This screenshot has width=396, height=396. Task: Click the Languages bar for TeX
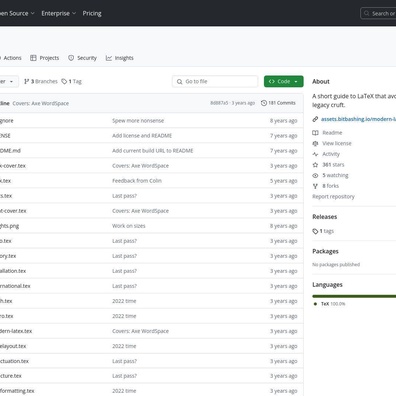tap(354, 296)
